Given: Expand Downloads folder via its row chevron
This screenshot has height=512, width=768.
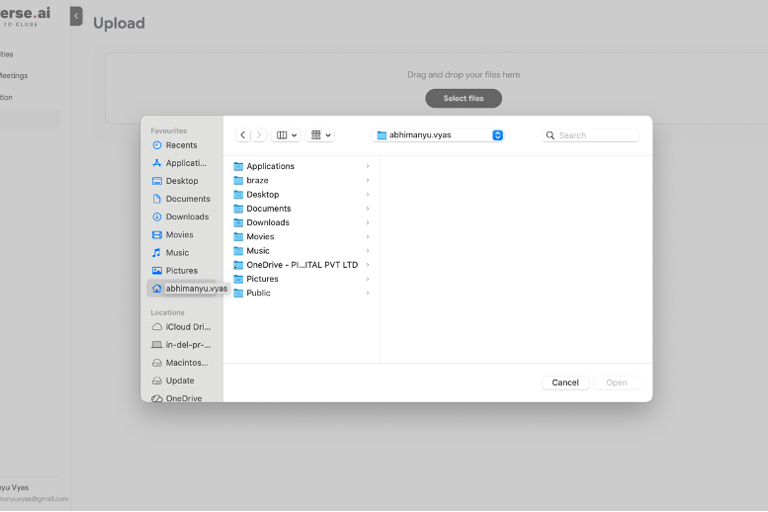Looking at the screenshot, I should pyautogui.click(x=368, y=222).
